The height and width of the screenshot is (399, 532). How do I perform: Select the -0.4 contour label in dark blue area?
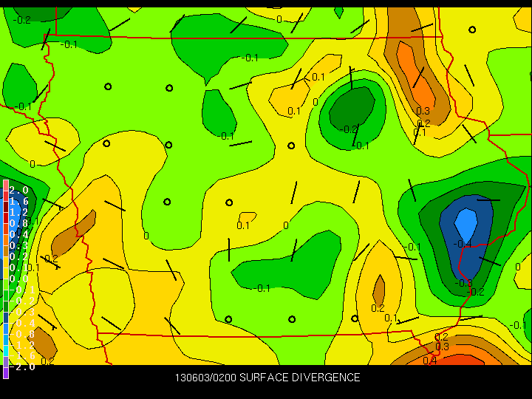click(464, 244)
